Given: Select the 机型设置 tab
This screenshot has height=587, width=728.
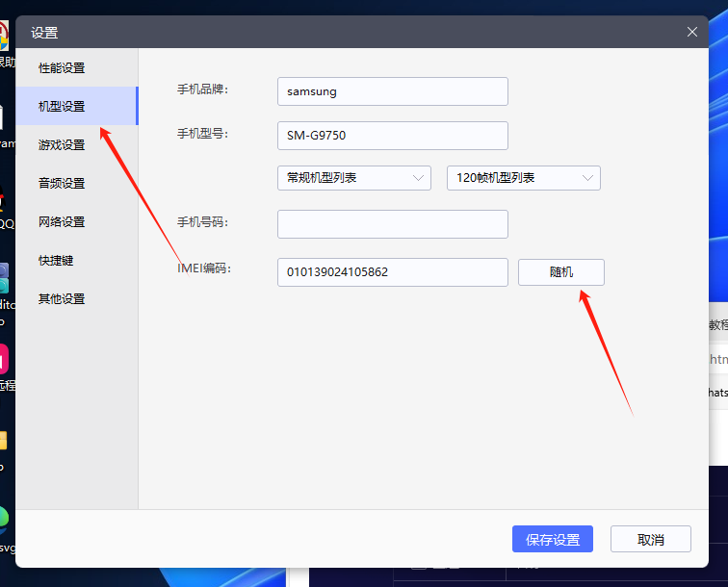Looking at the screenshot, I should coord(62,106).
